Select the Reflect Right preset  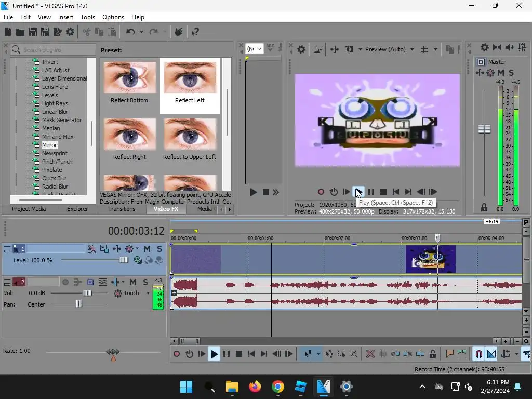pos(129,139)
